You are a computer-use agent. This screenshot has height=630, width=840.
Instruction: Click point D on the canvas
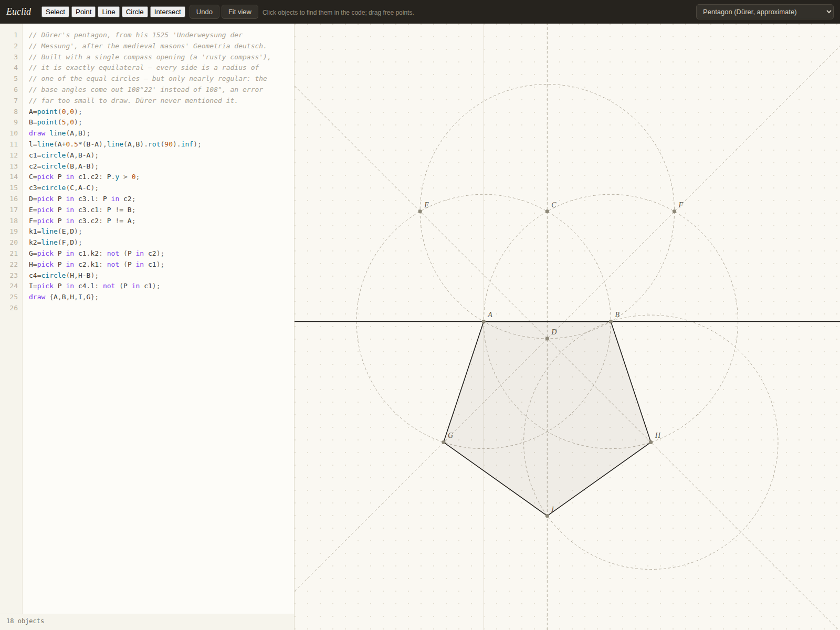pos(547,339)
